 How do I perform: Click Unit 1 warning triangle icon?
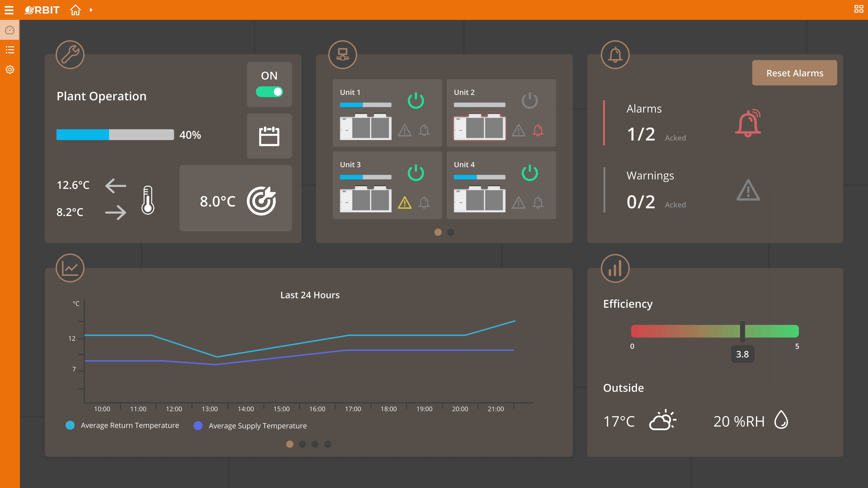coord(405,130)
